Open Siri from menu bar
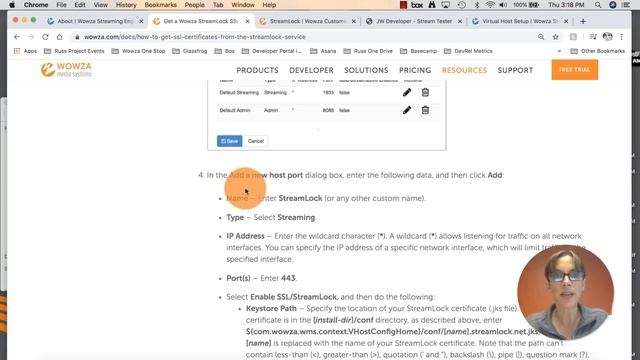640x360 pixels. pos(613,5)
